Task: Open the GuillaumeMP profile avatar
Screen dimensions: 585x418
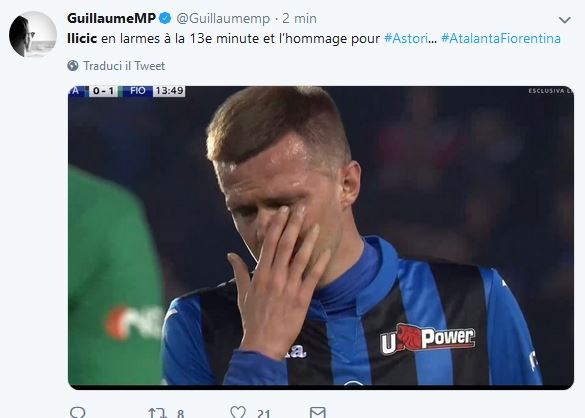Action: point(33,34)
